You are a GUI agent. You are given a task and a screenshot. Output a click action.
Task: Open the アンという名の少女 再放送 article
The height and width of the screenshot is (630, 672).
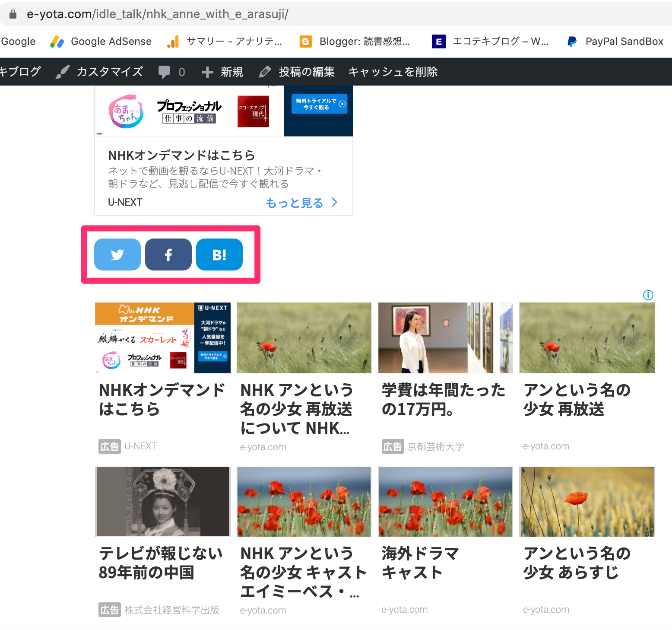click(577, 399)
